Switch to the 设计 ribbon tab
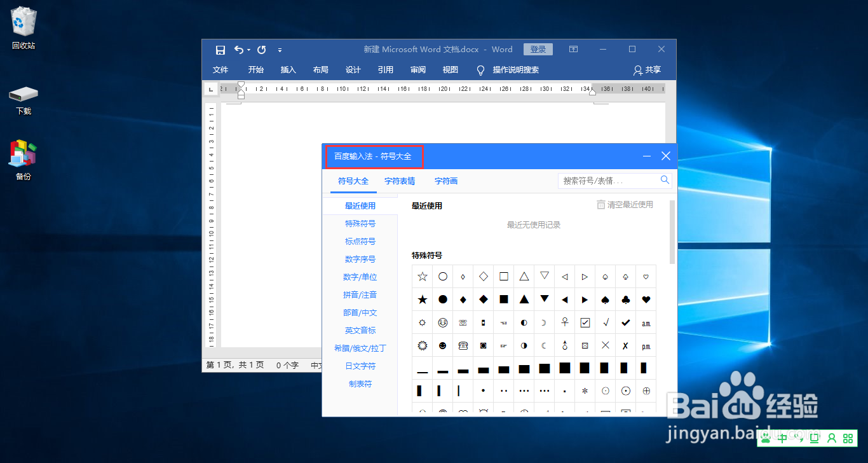Image resolution: width=868 pixels, height=463 pixels. coord(353,70)
